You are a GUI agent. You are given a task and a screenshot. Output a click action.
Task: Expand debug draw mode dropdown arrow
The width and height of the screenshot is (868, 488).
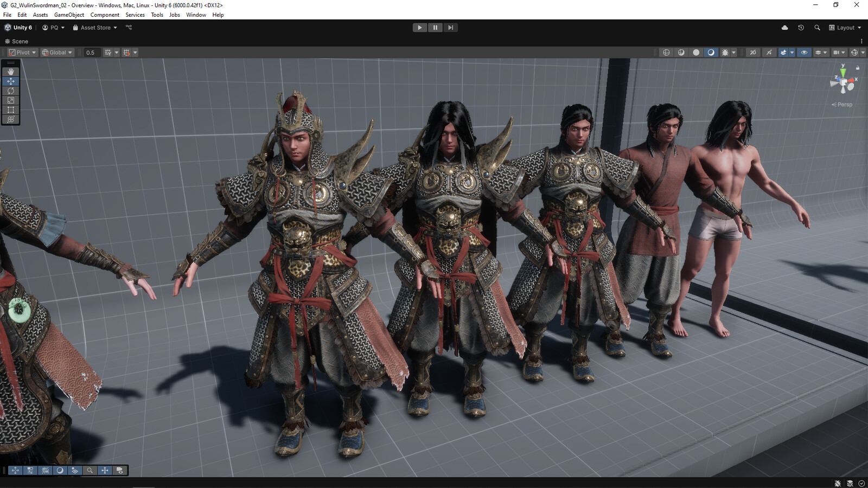(x=734, y=53)
